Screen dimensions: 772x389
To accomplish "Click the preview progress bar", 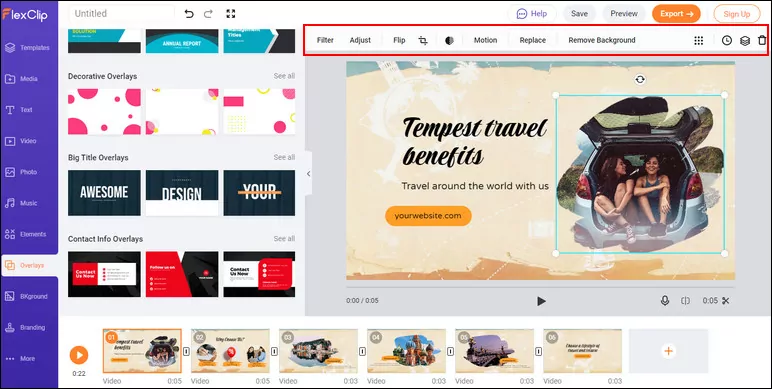I will 540,287.
